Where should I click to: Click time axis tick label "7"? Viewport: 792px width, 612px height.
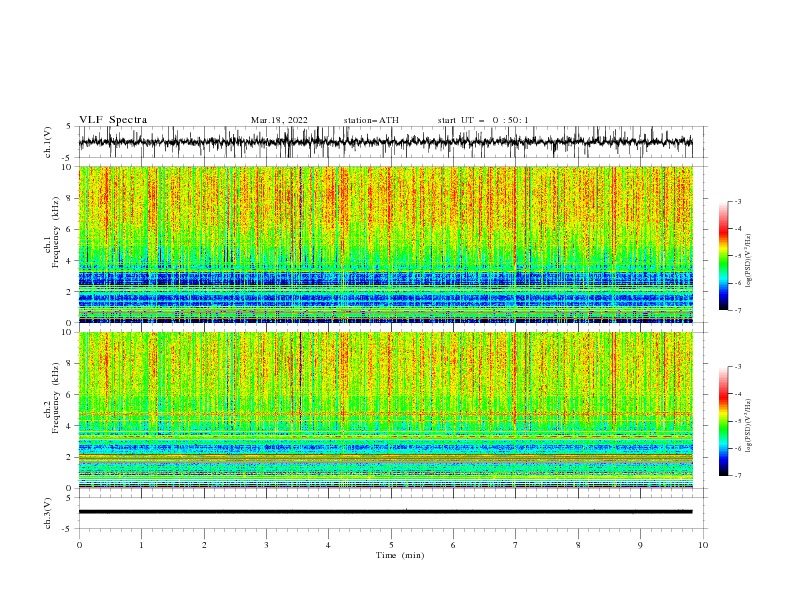[516, 545]
